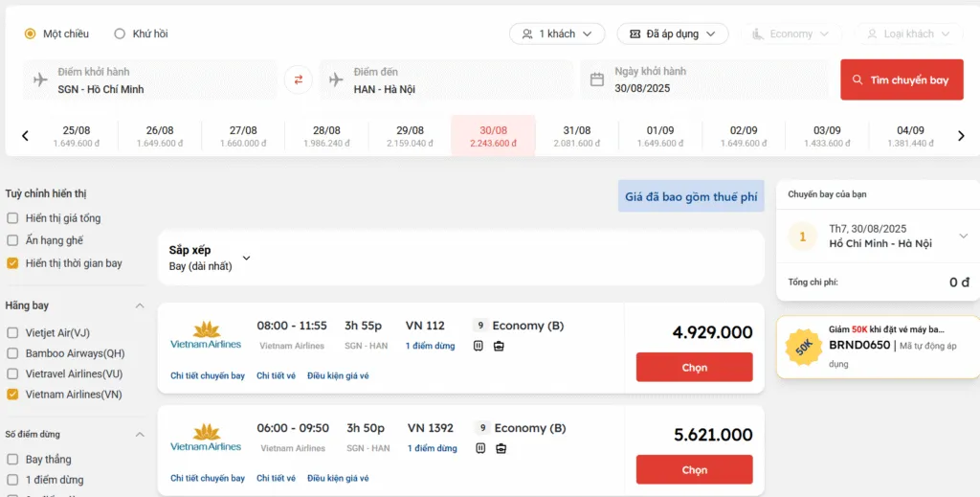This screenshot has height=497, width=980.
Task: Show later dates with right arrow
Action: click(961, 136)
